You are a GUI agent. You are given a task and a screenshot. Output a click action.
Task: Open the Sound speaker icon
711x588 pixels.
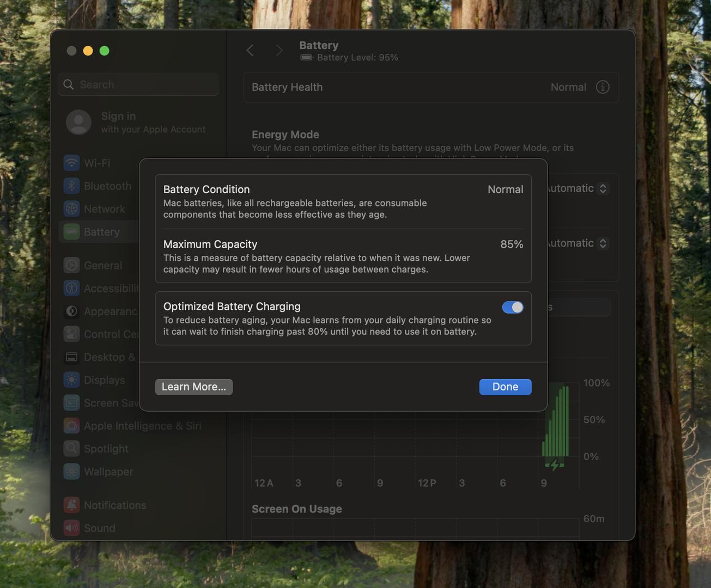pos(71,528)
